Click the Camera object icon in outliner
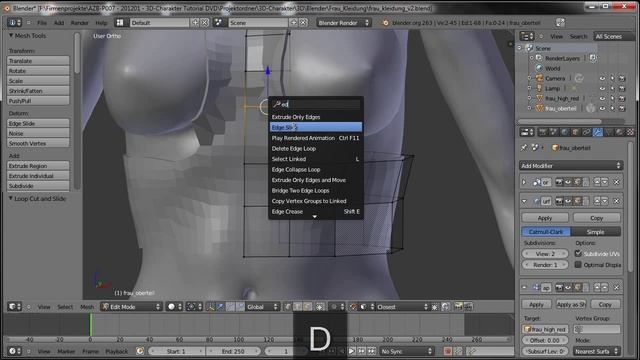 [540, 78]
